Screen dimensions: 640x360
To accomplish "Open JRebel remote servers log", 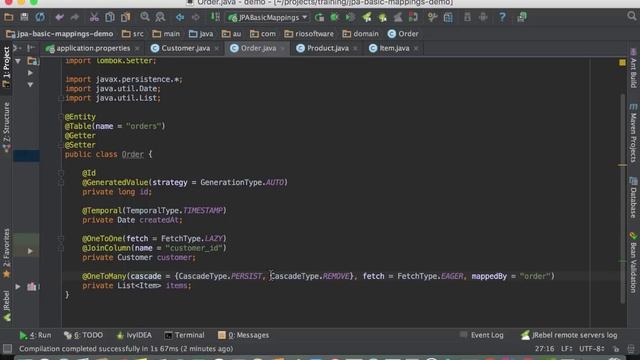I will click(569, 336).
